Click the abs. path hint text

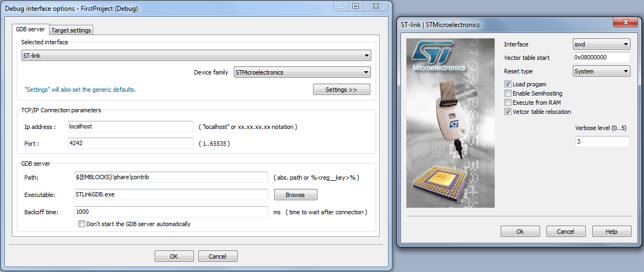316,178
